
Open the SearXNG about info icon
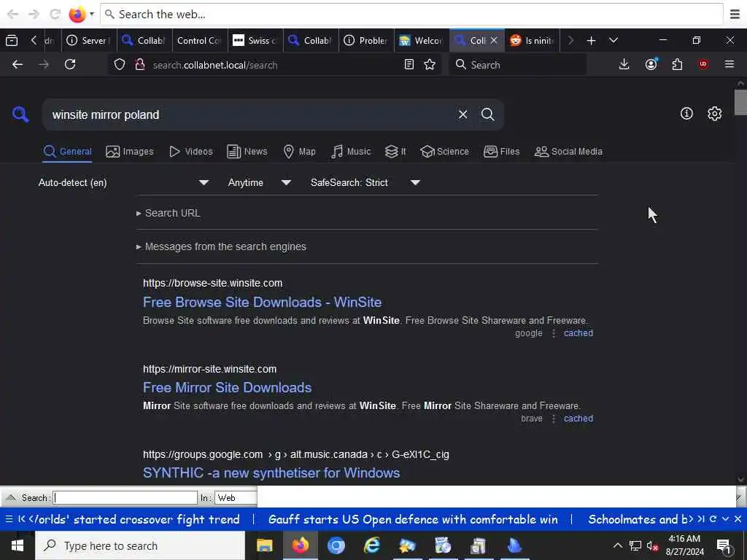[686, 113]
